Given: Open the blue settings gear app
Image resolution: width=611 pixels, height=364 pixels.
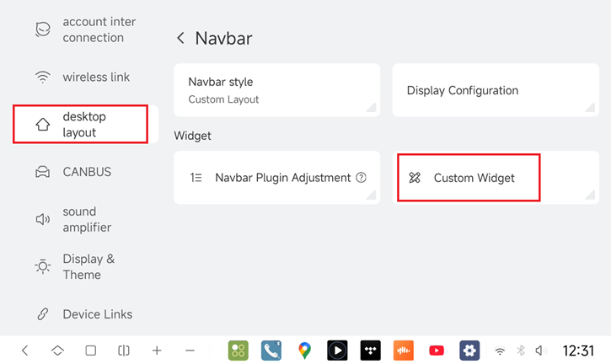Looking at the screenshot, I should pos(469,351).
